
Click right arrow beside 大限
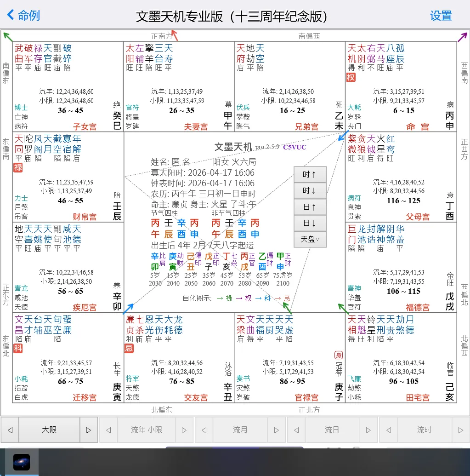coord(89,430)
